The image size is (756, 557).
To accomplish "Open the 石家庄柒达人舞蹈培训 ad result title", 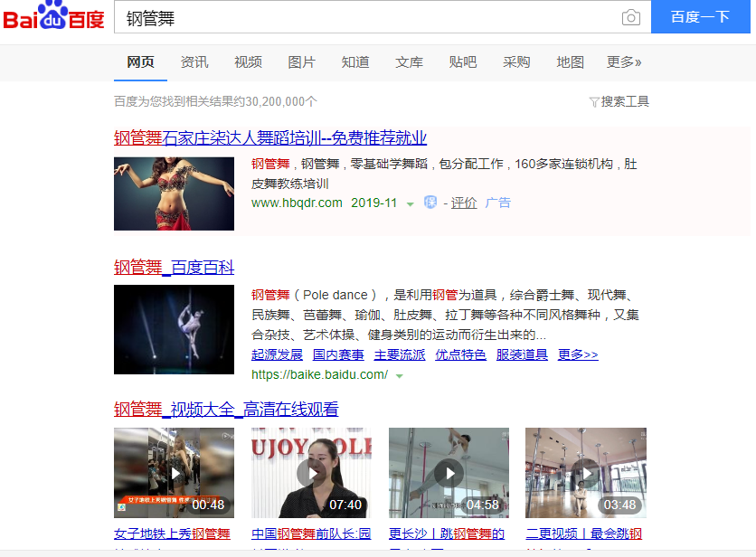I will pyautogui.click(x=270, y=138).
